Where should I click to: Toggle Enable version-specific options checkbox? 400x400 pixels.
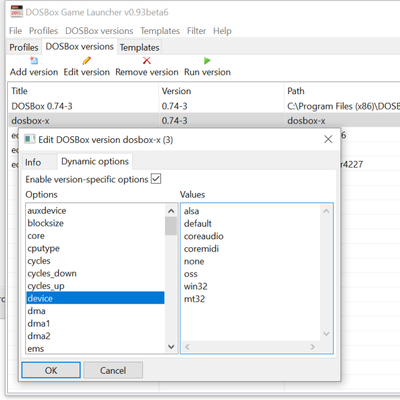tap(156, 179)
